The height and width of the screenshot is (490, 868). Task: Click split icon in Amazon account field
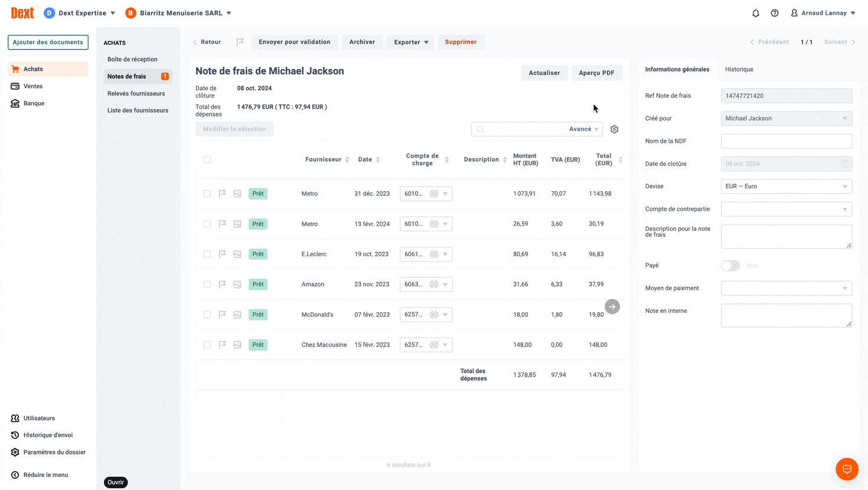434,285
